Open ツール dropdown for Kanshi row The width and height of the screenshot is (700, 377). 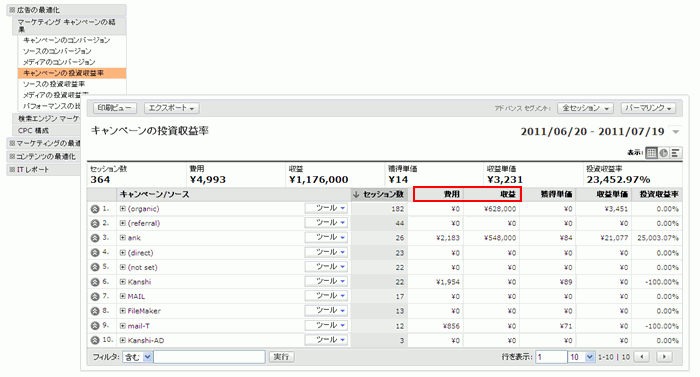point(326,281)
